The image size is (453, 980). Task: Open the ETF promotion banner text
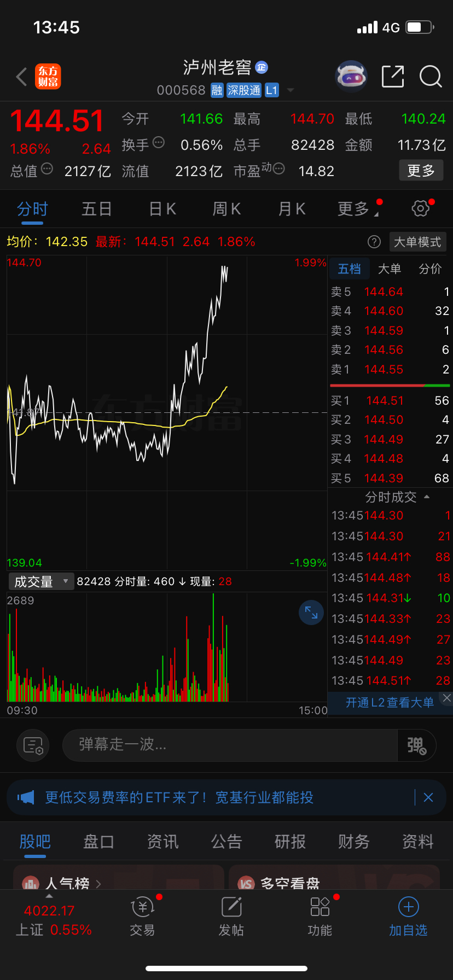[x=179, y=797]
